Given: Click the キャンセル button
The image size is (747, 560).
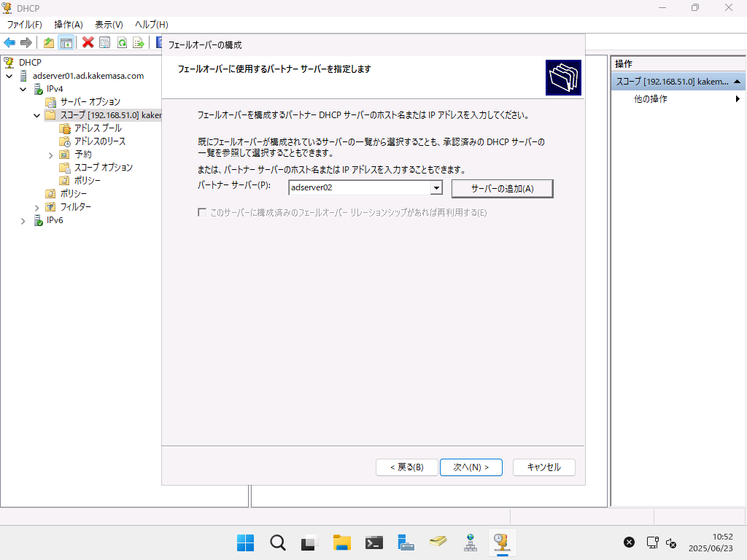Looking at the screenshot, I should click(544, 467).
